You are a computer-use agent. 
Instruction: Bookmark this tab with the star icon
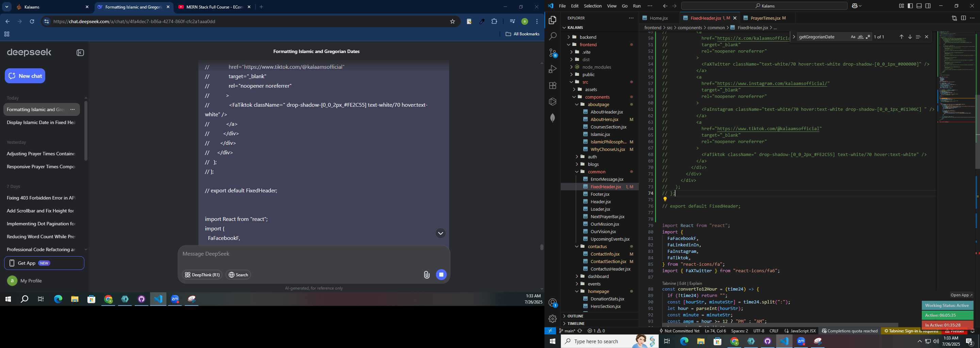point(452,22)
